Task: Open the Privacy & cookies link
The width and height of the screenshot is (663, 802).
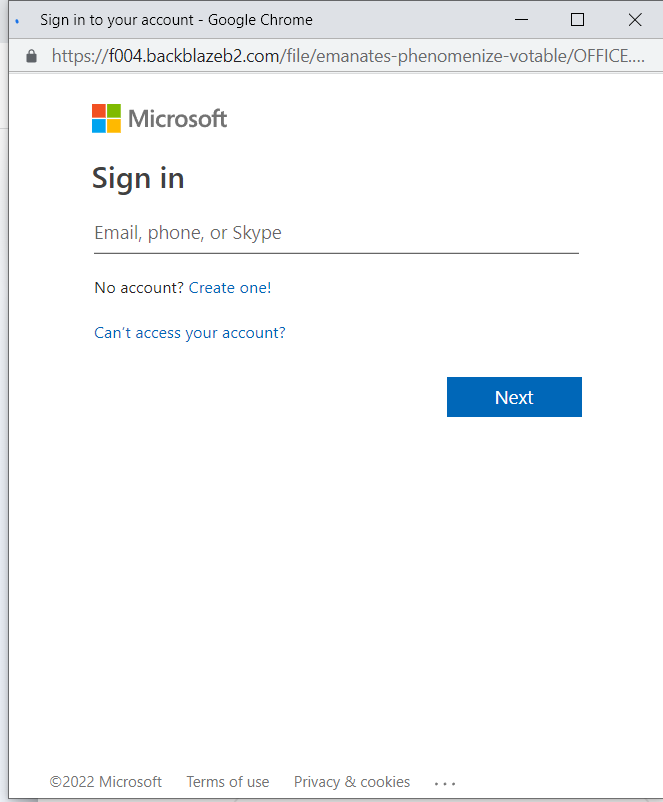Action: pos(352,782)
